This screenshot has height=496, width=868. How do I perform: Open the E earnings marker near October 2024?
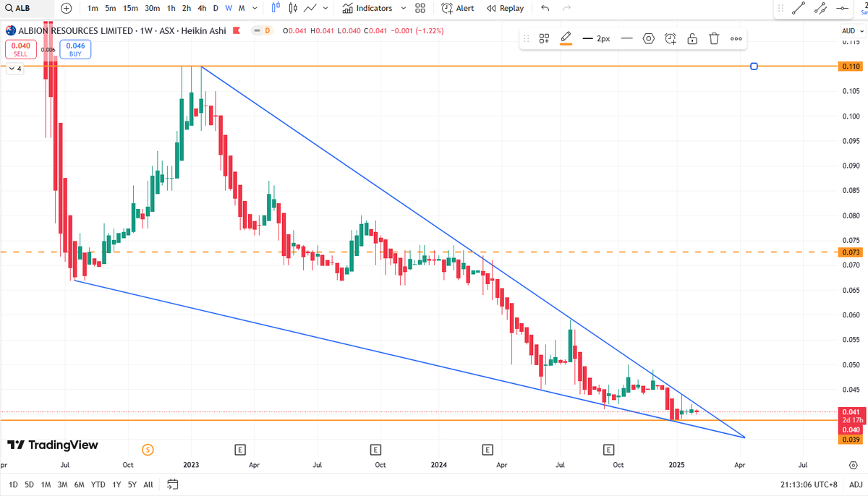[610, 450]
